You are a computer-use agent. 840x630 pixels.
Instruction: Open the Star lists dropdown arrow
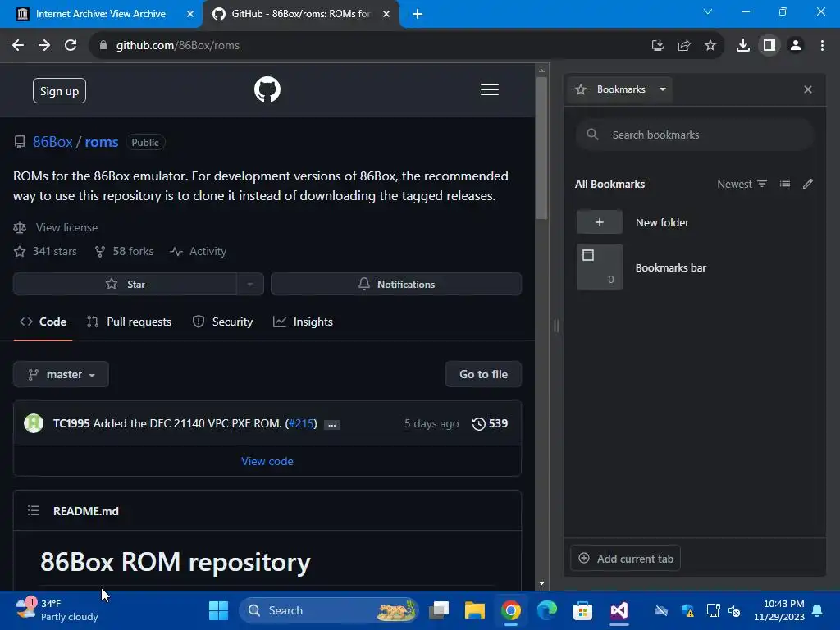click(x=249, y=284)
